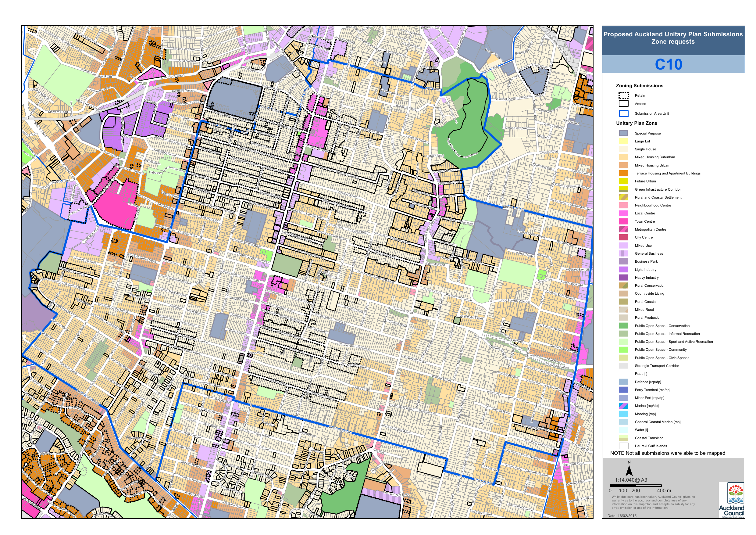Image resolution: width=756 pixels, height=535 pixels.
Task: Click the Mixed Rural legend label
Action: tap(644, 310)
